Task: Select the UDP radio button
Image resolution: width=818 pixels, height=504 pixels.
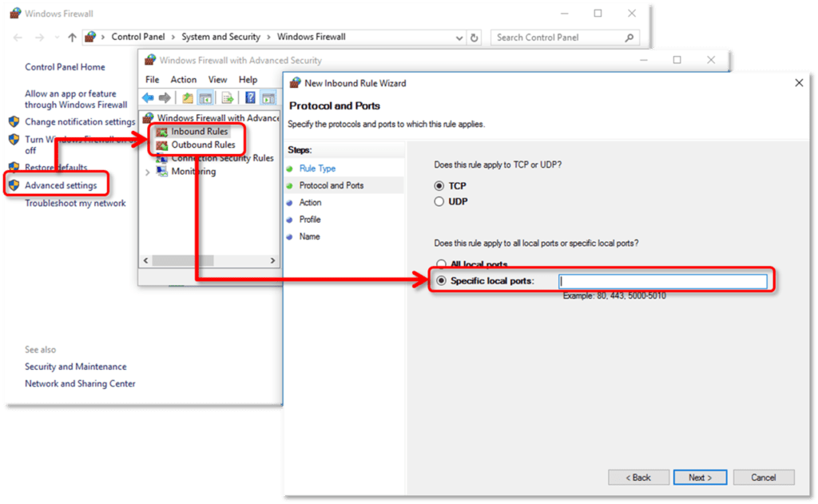Action: (439, 202)
